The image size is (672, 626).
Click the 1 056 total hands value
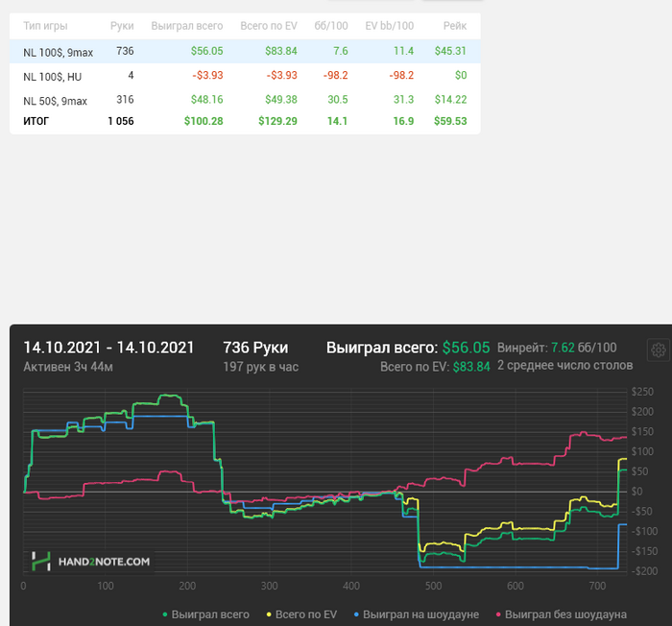[121, 121]
